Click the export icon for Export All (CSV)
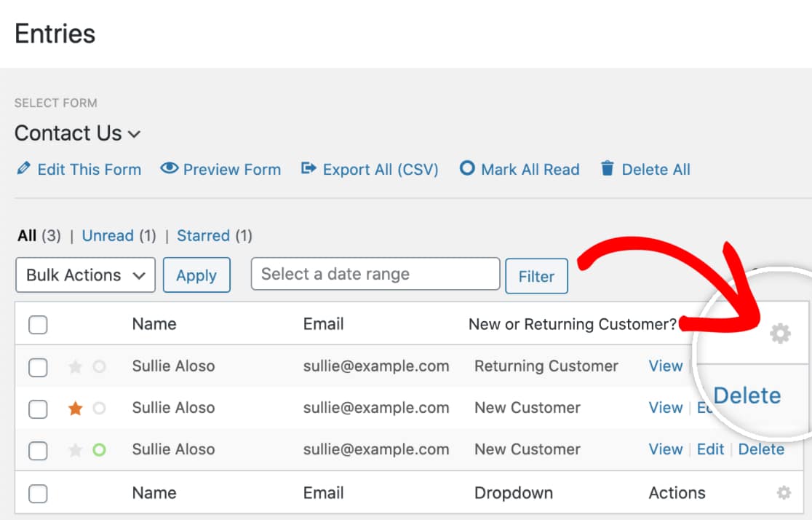 (309, 168)
